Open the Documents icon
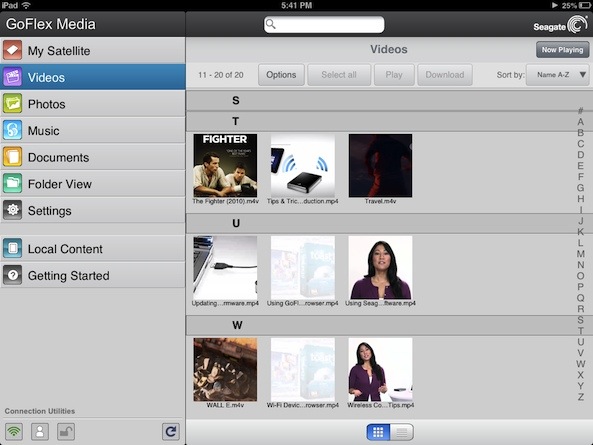Image resolution: width=593 pixels, height=445 pixels. click(x=12, y=157)
